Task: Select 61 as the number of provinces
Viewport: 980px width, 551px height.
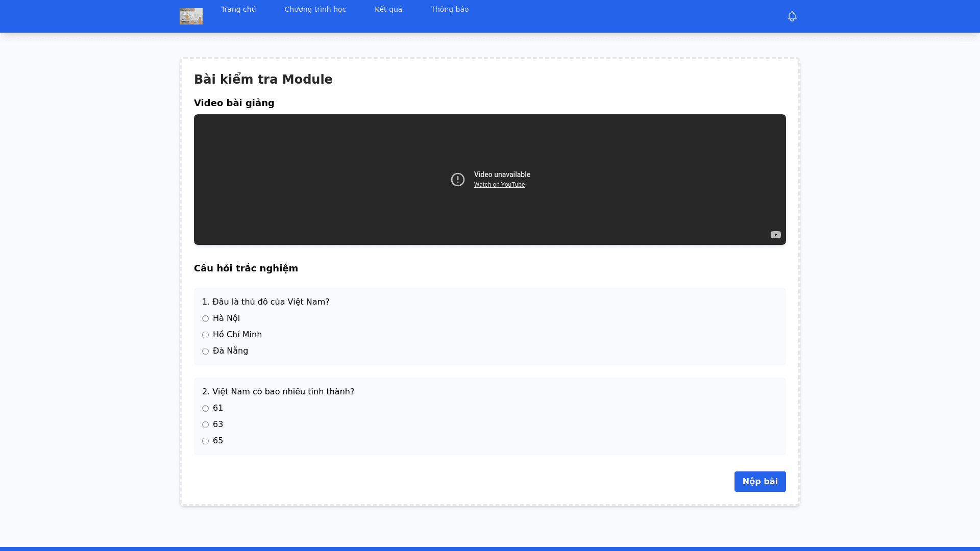Action: [x=205, y=409]
